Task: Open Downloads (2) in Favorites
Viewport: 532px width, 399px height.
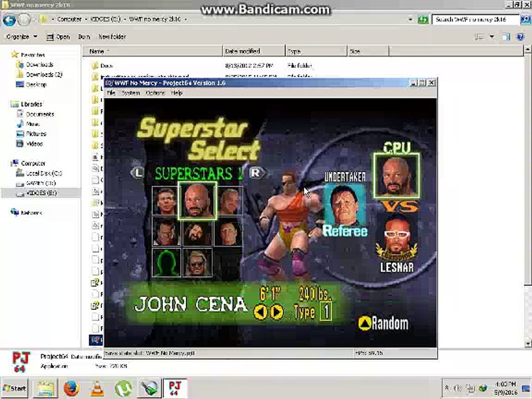Action: (x=44, y=74)
